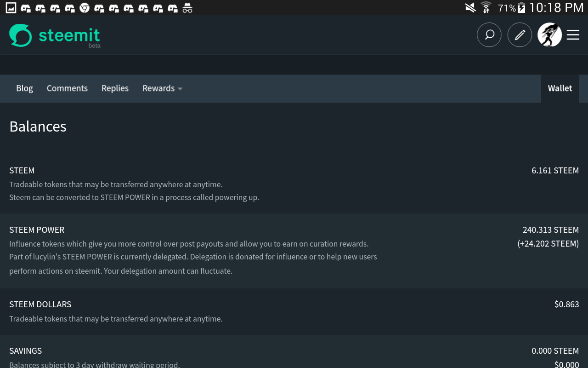Open the $0.863 Steem Dollars dropdown

(x=566, y=305)
